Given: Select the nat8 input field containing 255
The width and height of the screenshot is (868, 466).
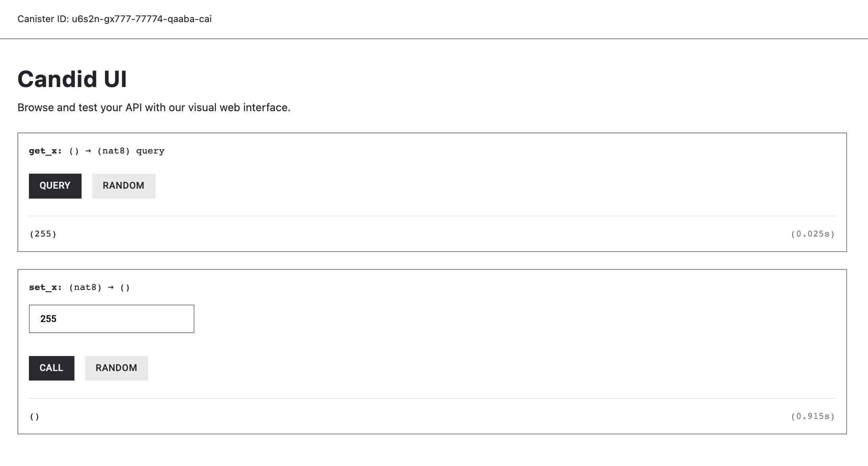Looking at the screenshot, I should (x=111, y=318).
